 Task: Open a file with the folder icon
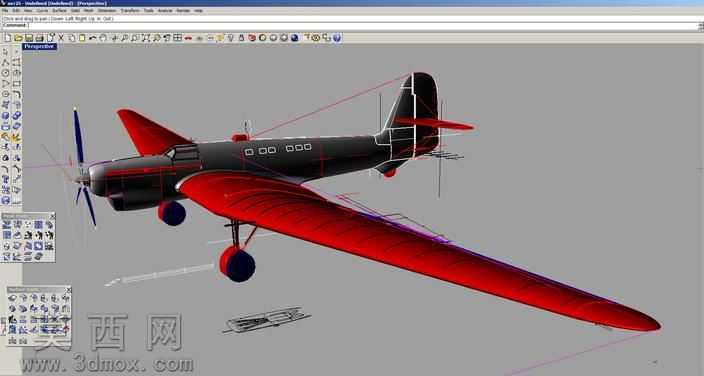(18, 38)
